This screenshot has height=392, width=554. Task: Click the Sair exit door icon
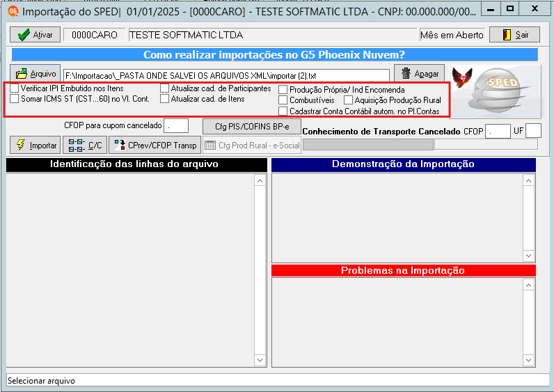pos(507,35)
